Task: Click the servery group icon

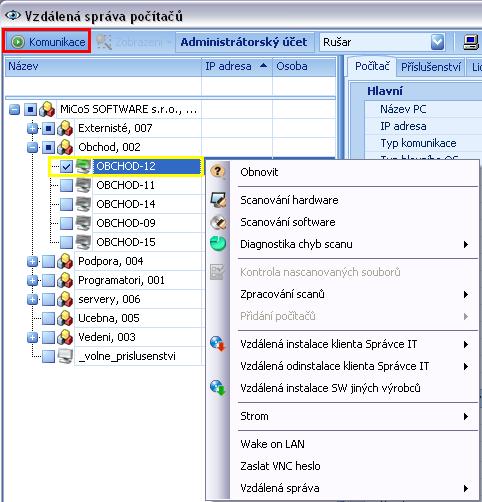Action: [65, 299]
